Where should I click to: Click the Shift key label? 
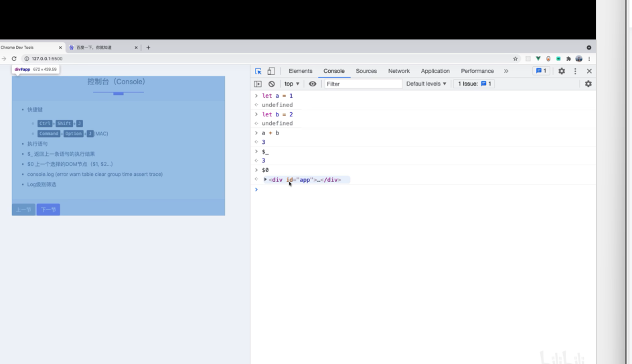[x=64, y=124]
